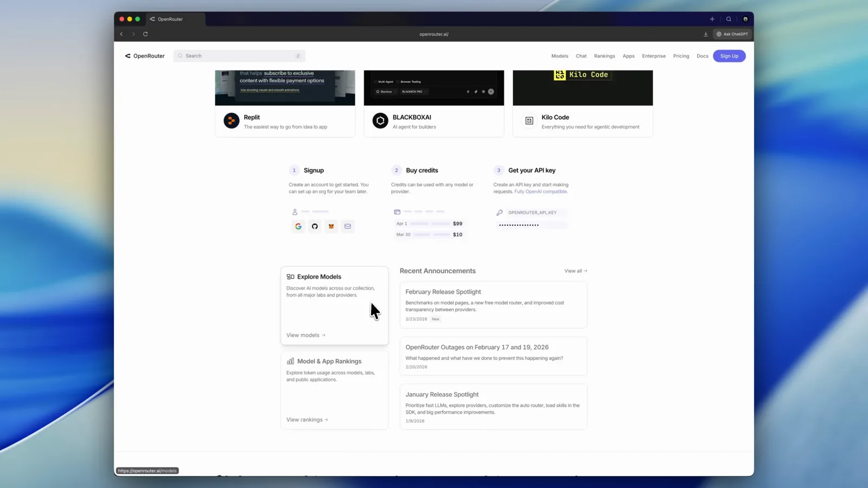Click the BLACKBOXAI logo icon
Image resolution: width=868 pixels, height=488 pixels.
point(380,120)
